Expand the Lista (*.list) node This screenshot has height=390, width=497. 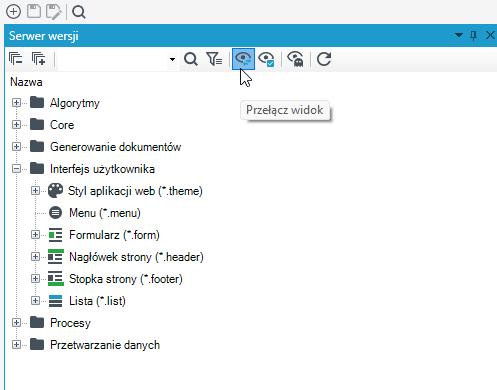35,301
